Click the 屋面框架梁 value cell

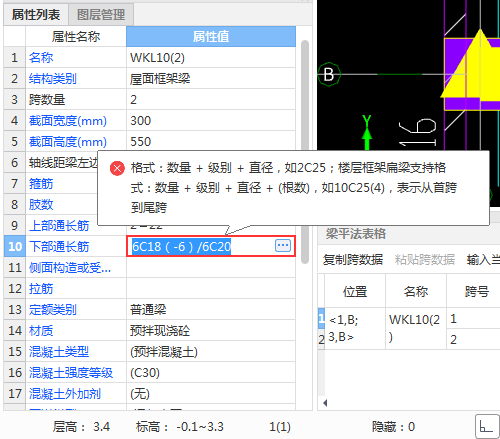tap(211, 79)
